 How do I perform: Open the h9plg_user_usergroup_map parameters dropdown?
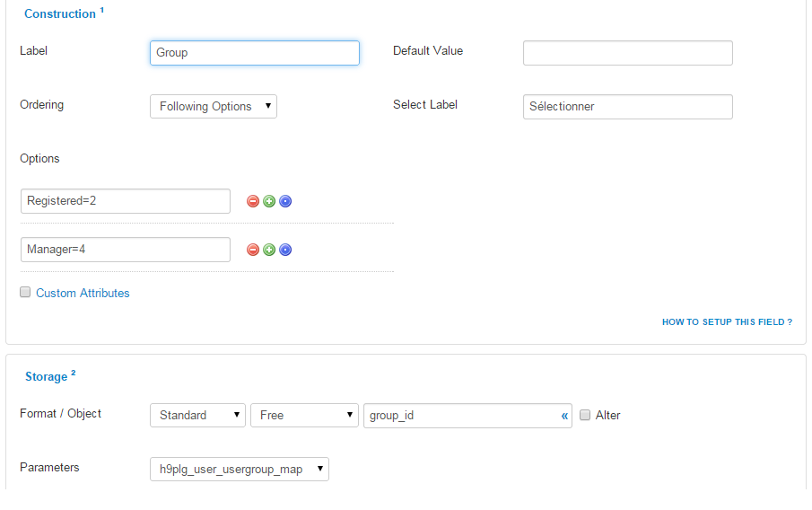240,469
